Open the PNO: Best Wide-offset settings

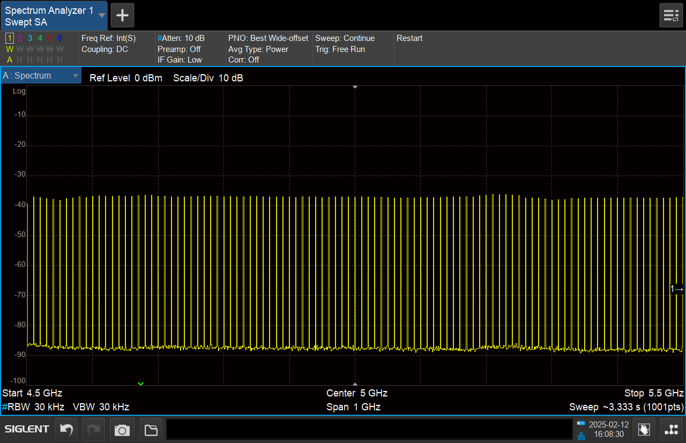point(268,38)
